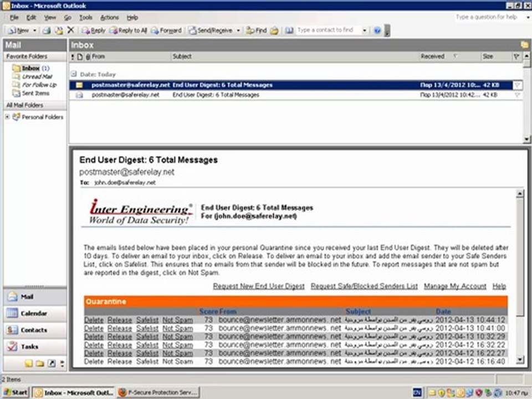The width and height of the screenshot is (532, 399).
Task: Switch to the Mail navigation pane
Action: [34, 297]
